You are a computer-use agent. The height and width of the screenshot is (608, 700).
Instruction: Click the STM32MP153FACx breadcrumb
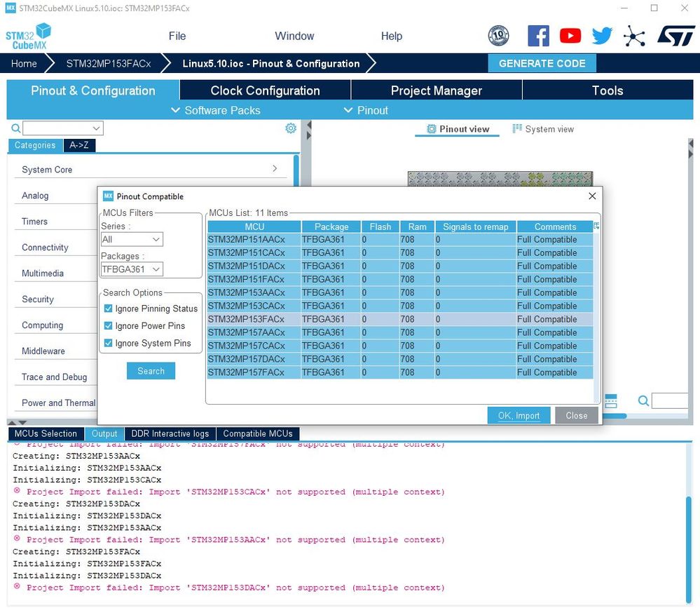pyautogui.click(x=109, y=63)
